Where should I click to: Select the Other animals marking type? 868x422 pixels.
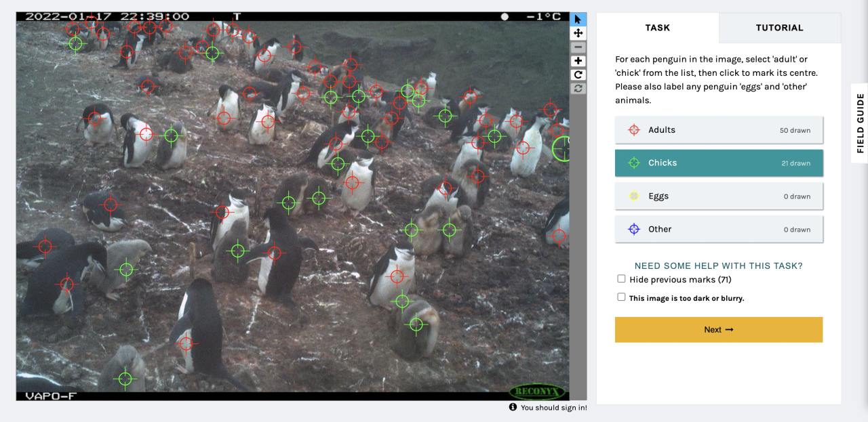[x=719, y=230]
